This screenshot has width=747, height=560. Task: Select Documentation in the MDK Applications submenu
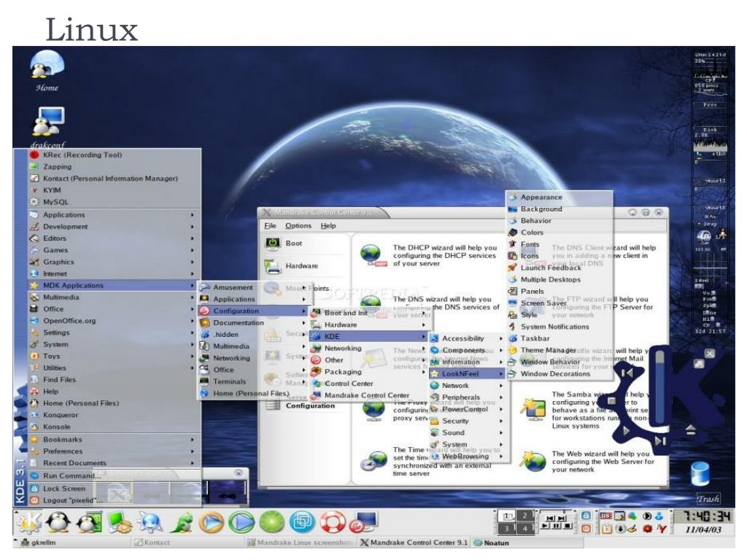pos(253,323)
